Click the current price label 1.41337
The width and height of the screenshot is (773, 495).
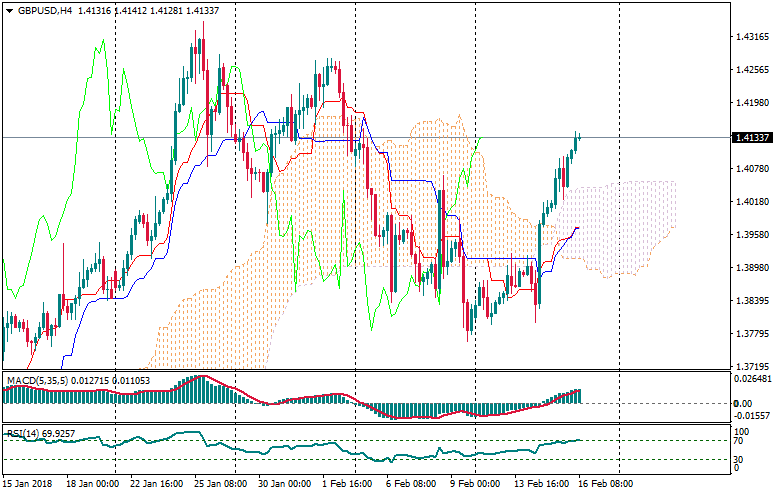tap(749, 138)
